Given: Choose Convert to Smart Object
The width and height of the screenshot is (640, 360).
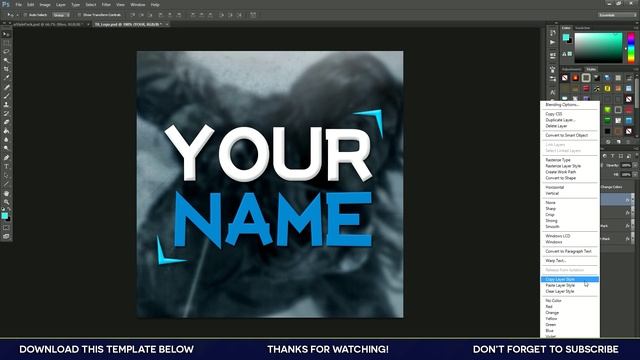Looking at the screenshot, I should [567, 135].
